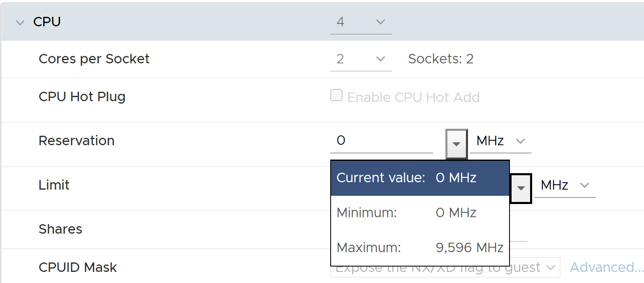Viewport: 644px width, 283px height.
Task: Open the CPU count dropdown showing 4
Action: point(360,22)
